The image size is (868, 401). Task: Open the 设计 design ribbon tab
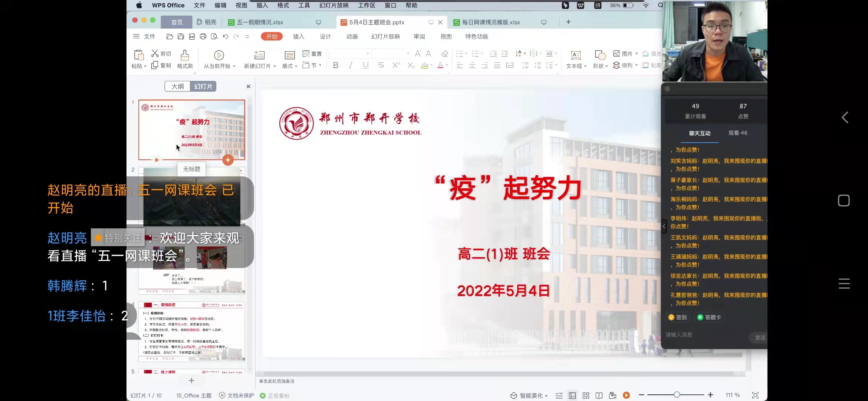pos(325,36)
